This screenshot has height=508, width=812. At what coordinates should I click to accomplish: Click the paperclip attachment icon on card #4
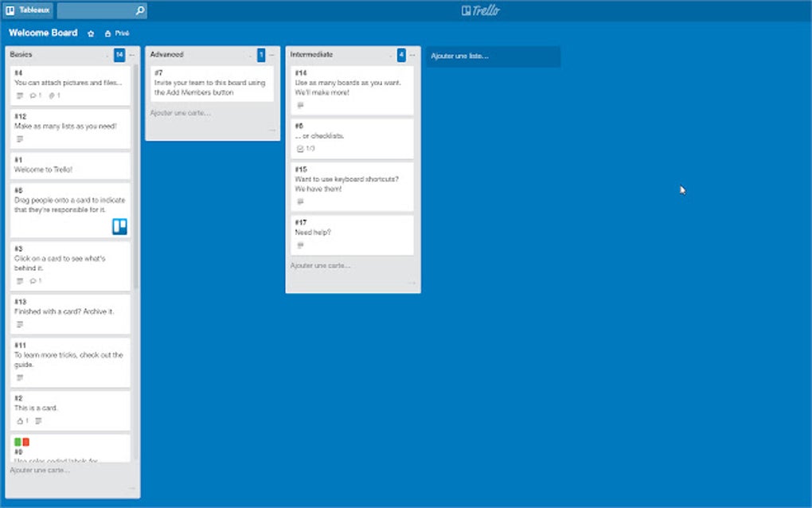[52, 96]
